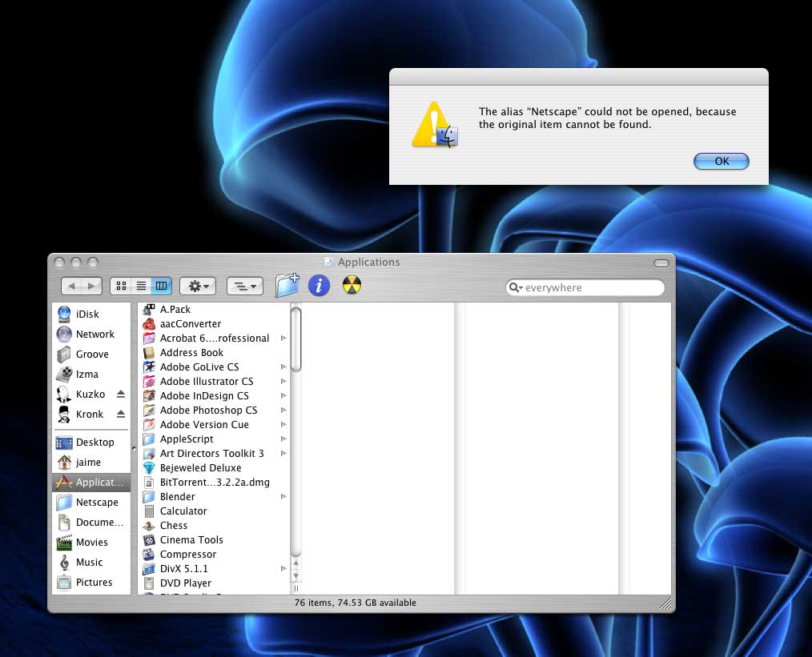Open Documents in the sidebar
Screen dimensions: 812x657
[x=90, y=523]
